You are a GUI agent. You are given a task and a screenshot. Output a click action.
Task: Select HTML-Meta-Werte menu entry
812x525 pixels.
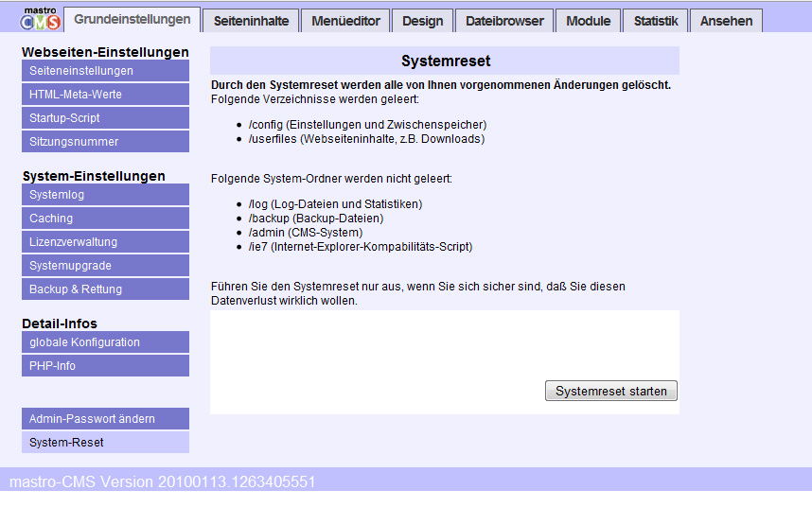105,95
